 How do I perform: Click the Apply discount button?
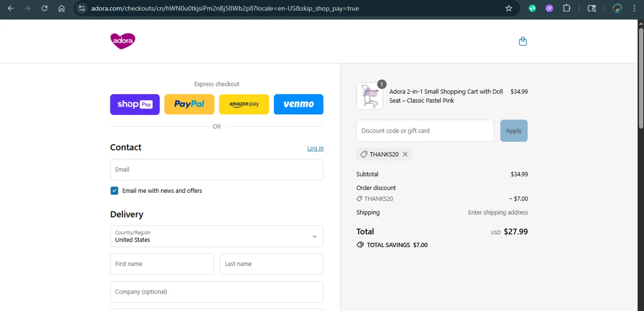pyautogui.click(x=514, y=131)
